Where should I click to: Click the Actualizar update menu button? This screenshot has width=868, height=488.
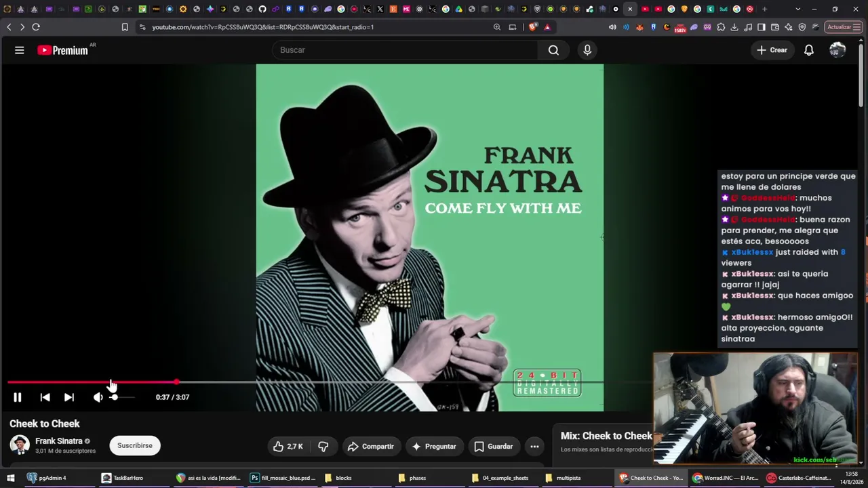[x=844, y=27]
